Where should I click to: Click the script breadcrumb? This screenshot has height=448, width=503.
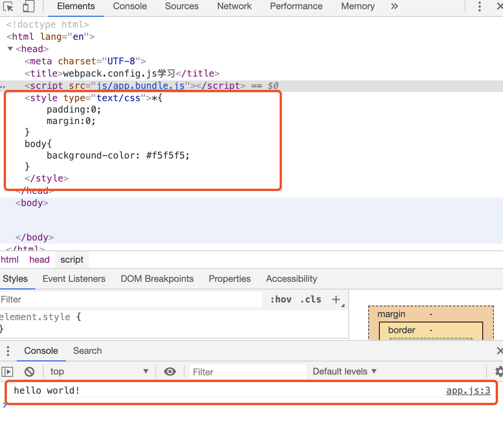pos(72,260)
